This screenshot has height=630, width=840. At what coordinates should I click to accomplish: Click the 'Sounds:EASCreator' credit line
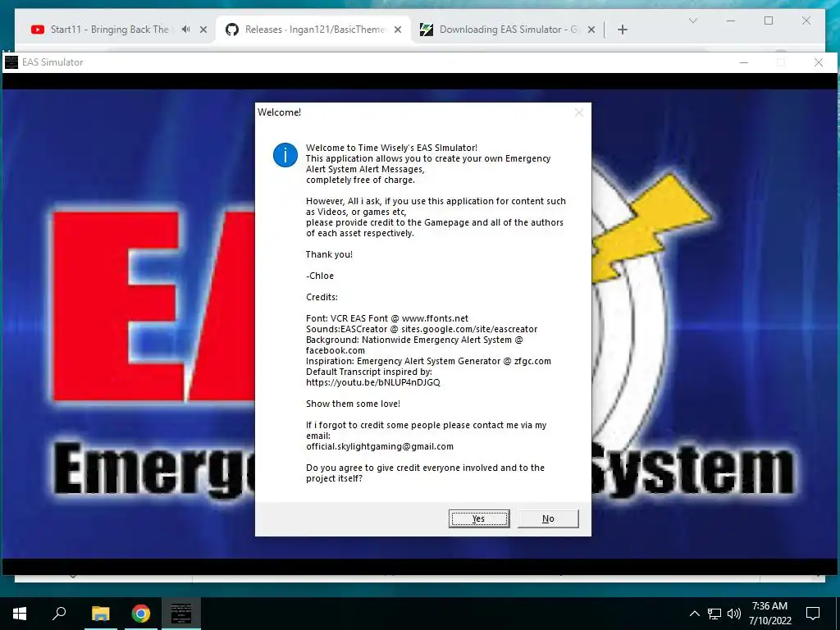(422, 329)
